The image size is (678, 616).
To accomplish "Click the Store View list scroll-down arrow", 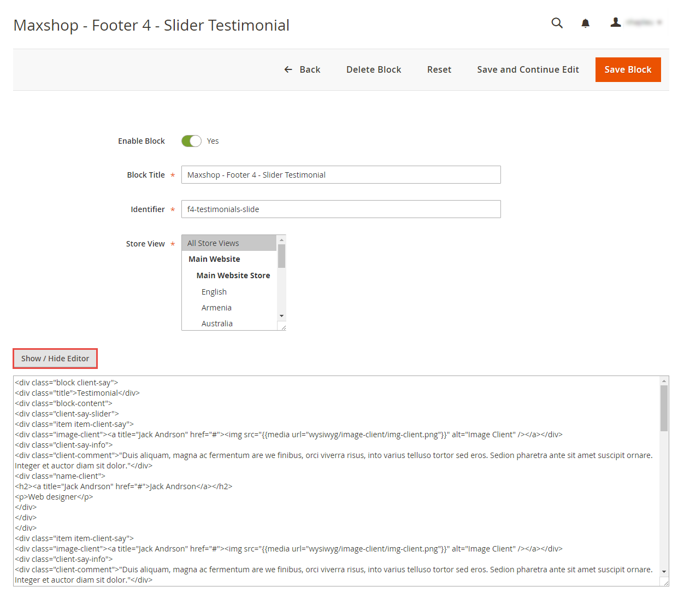I will point(281,316).
